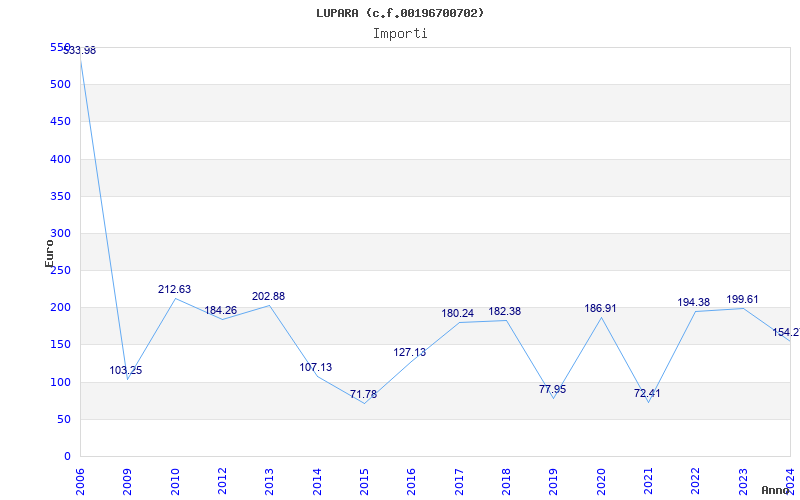Image resolution: width=800 pixels, height=500 pixels.
Task: Click the Euro axis label
Action: (49, 253)
